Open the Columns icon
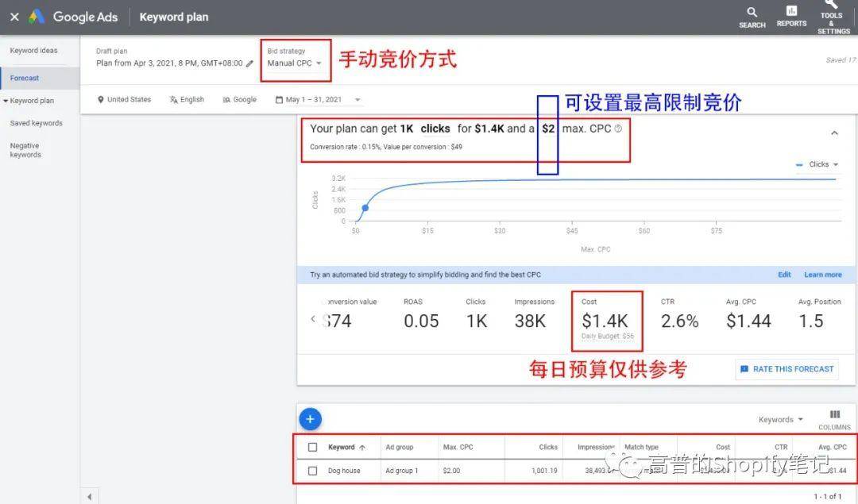This screenshot has width=858, height=504. point(834,415)
